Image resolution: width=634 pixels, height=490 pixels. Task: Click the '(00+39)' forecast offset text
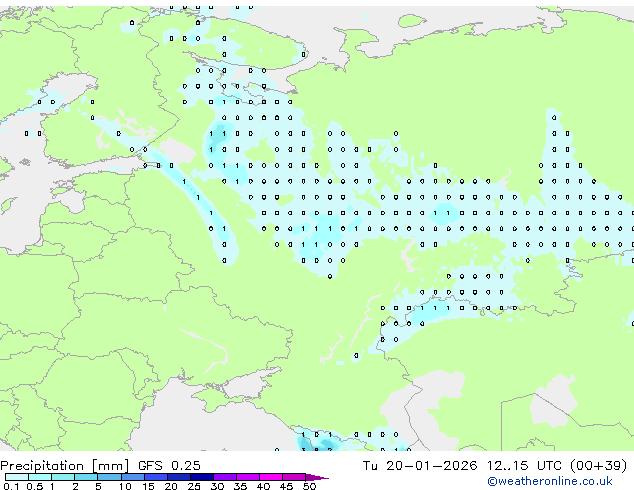(598, 466)
